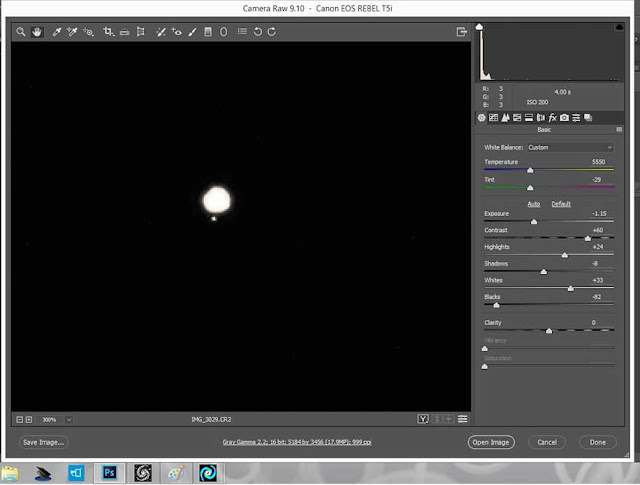Viewport: 640px width, 485px height.
Task: Select the Crop tool
Action: coord(108,31)
